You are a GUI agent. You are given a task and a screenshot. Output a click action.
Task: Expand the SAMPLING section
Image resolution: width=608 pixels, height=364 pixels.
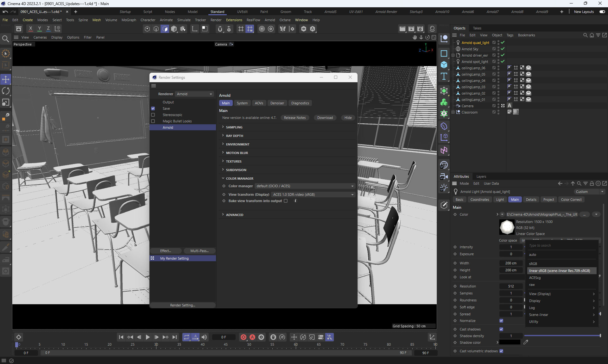(234, 127)
